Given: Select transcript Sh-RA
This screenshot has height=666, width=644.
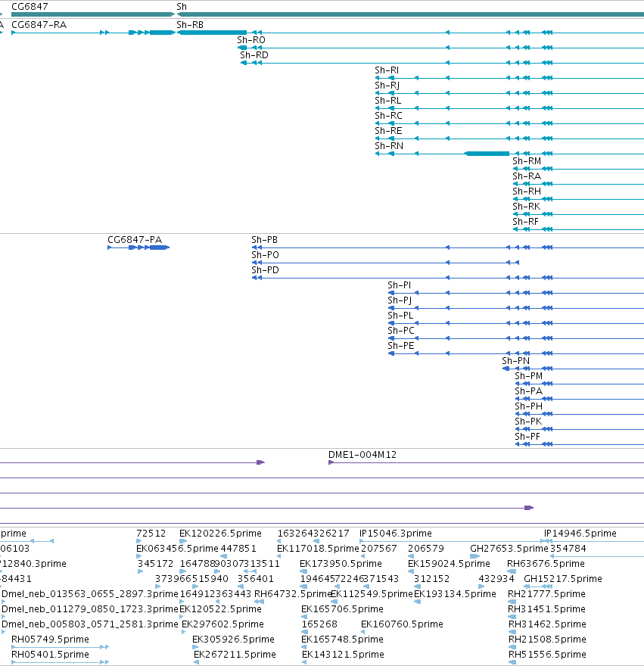Looking at the screenshot, I should coord(527,176).
